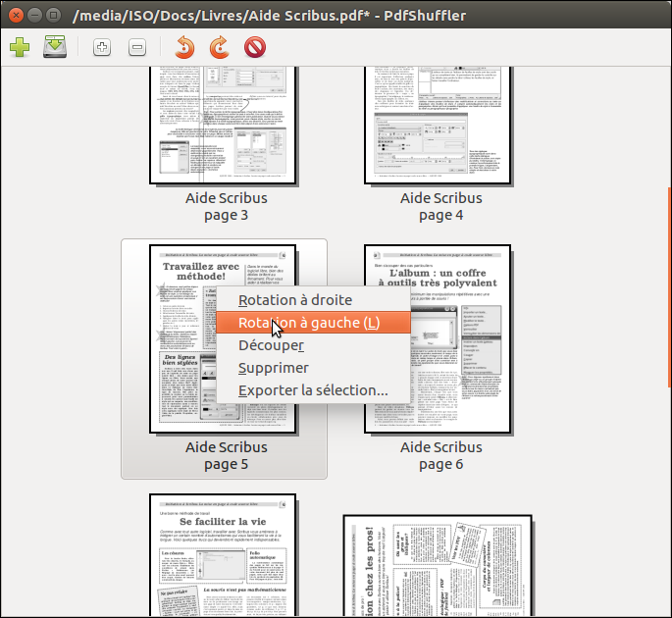This screenshot has height=618, width=672.
Task: Select the rotated sideways page thumbnail
Action: (438, 566)
